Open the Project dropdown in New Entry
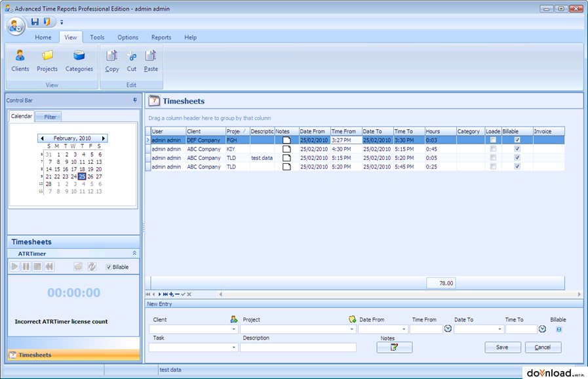Screen dimensions: 588x379 (352, 329)
